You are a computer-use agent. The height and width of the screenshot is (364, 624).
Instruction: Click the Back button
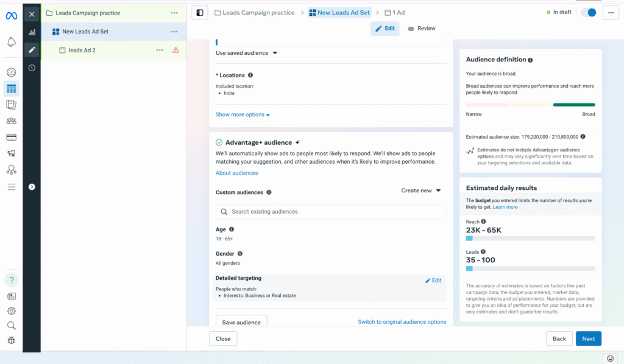(559, 338)
